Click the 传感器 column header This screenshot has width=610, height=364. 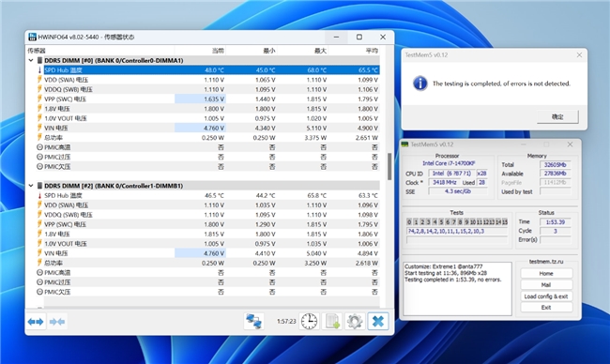click(37, 51)
